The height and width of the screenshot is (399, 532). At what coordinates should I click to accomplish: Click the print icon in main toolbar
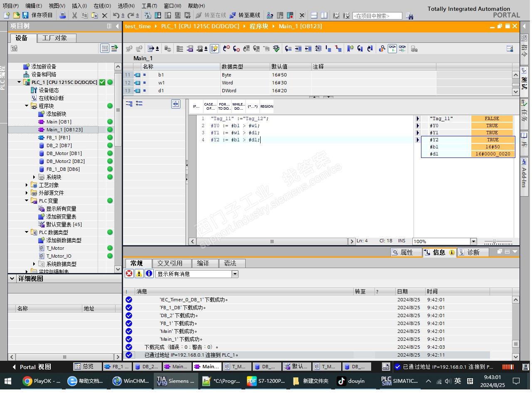62,15
